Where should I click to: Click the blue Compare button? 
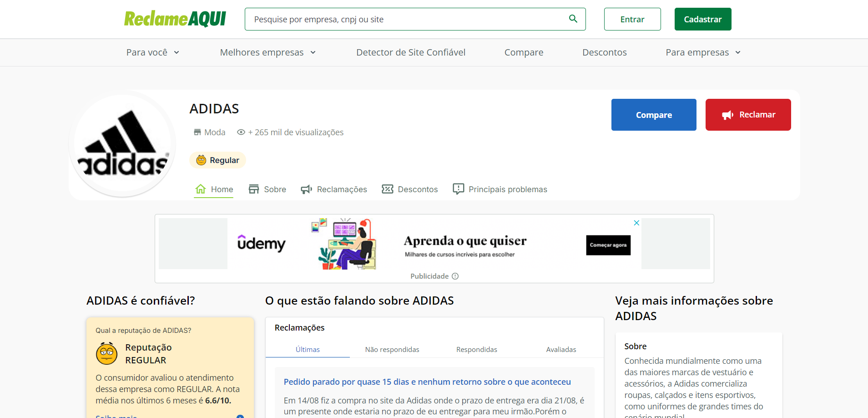pos(654,115)
